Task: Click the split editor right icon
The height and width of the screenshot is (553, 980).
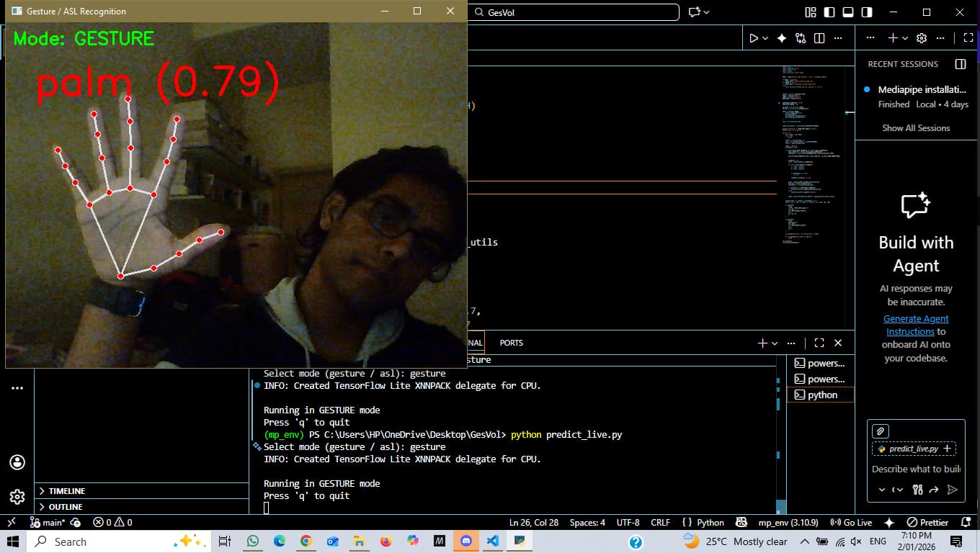Action: click(x=819, y=38)
